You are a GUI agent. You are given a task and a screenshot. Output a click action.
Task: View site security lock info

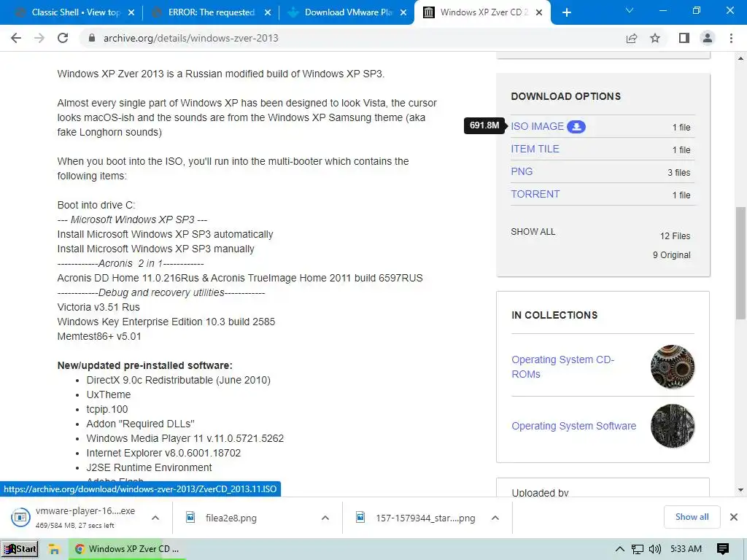92,38
